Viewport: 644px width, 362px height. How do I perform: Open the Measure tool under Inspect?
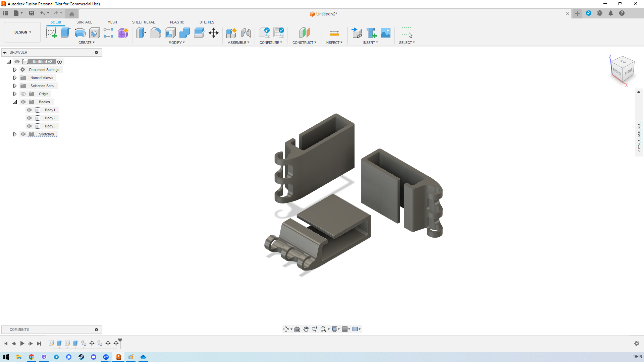click(334, 33)
